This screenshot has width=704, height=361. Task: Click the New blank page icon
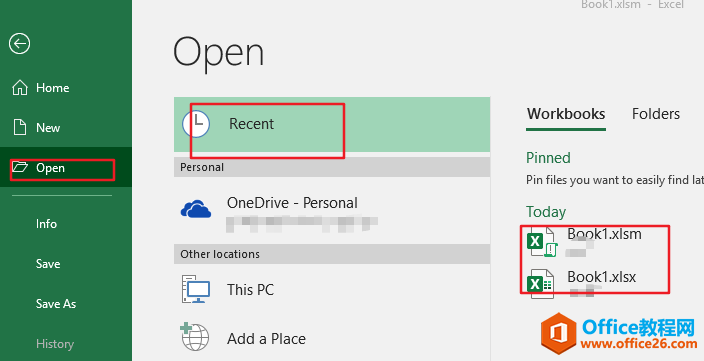coord(20,127)
